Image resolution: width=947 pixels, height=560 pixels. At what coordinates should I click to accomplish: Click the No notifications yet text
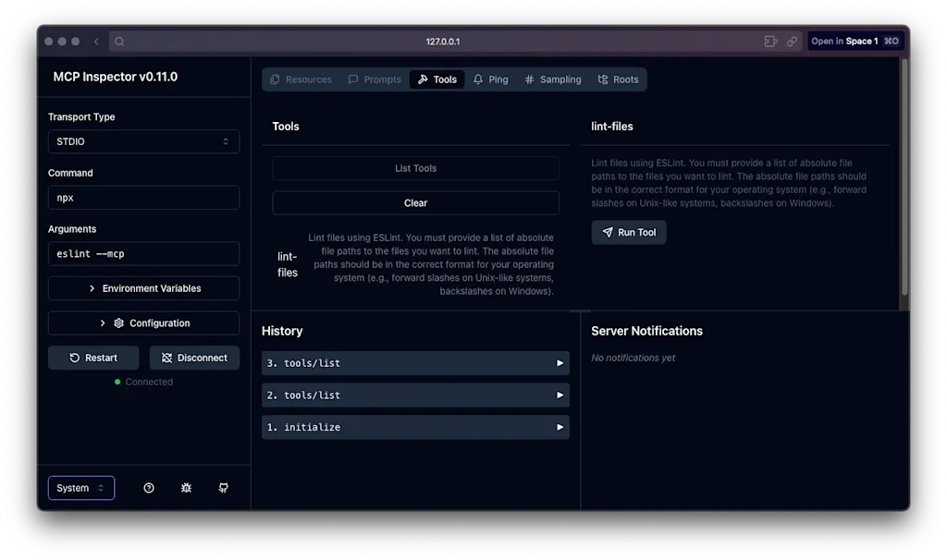633,359
